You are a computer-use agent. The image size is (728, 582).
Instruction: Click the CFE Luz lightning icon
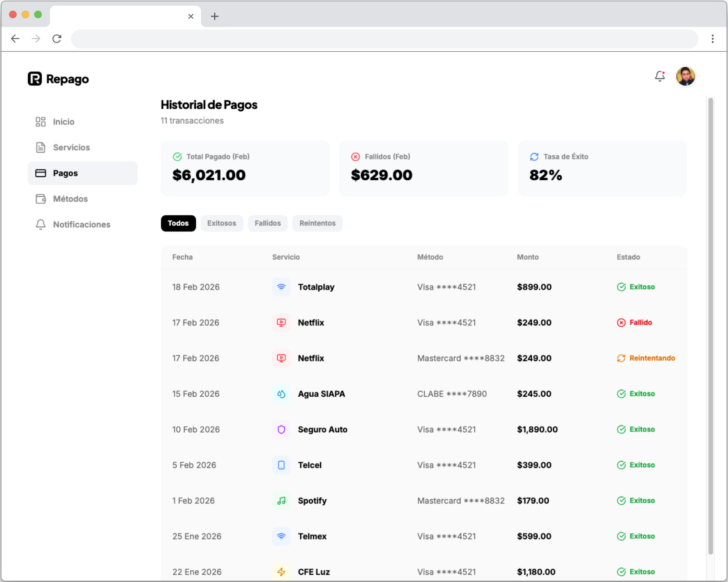281,572
